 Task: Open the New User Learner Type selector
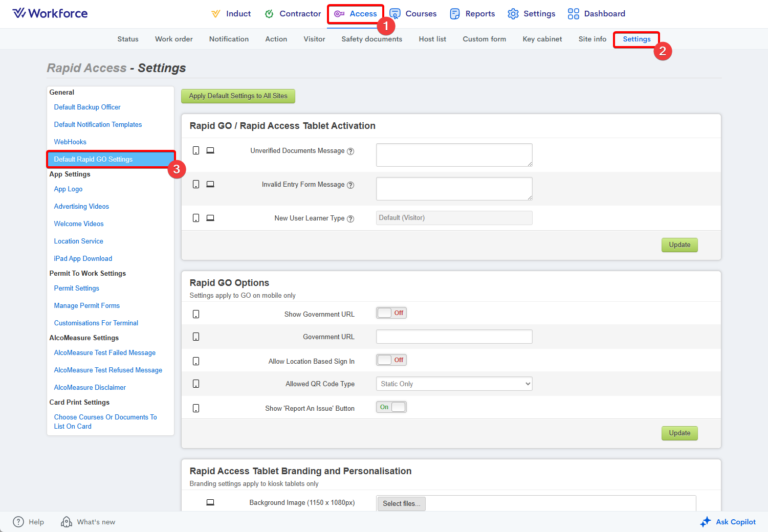(x=454, y=218)
